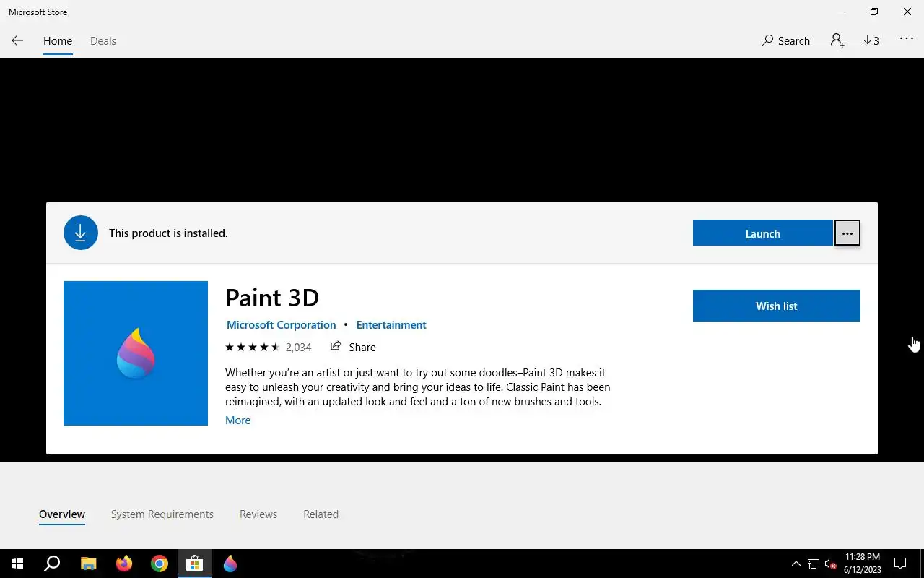Click the Paint 3D app tile image
This screenshot has width=924, height=578.
[136, 353]
